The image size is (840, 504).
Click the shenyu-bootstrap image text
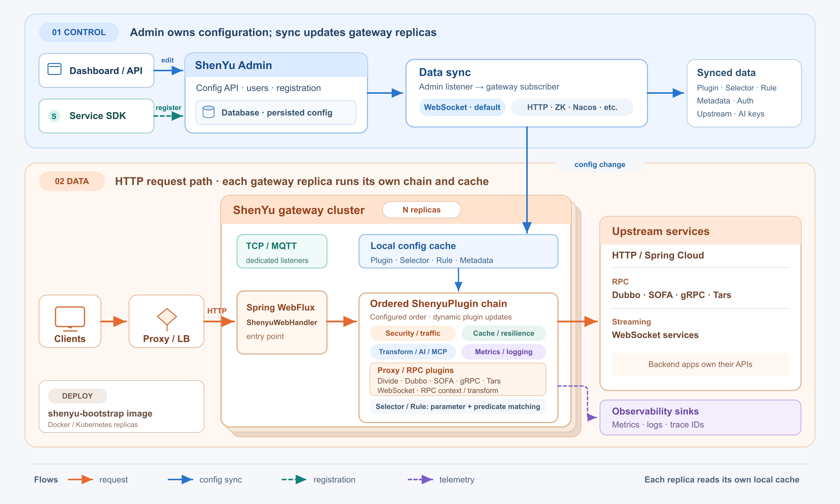[x=100, y=413]
